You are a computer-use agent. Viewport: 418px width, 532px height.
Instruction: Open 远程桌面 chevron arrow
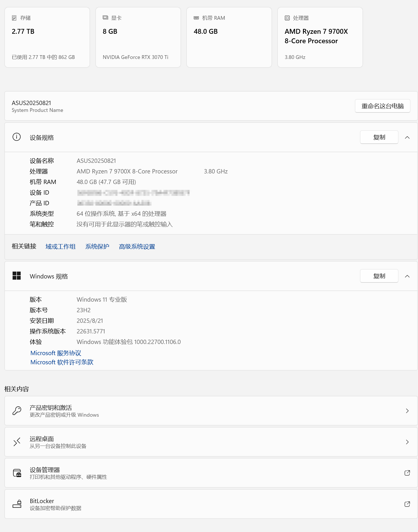click(407, 442)
